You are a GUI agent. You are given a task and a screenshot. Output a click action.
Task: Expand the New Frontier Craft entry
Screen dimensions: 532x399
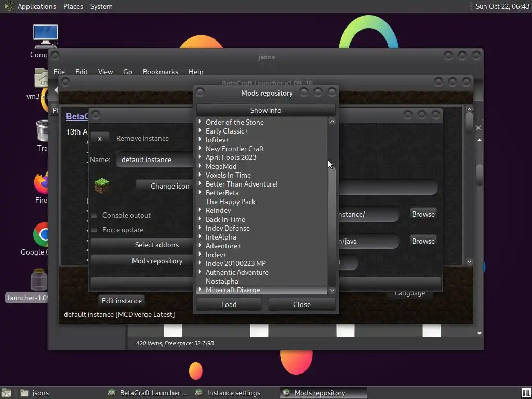200,148
